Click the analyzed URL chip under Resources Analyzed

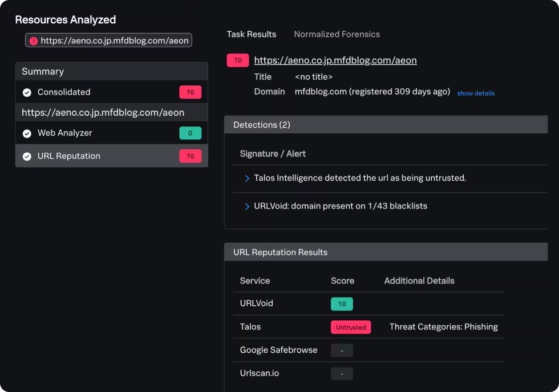[x=108, y=41]
